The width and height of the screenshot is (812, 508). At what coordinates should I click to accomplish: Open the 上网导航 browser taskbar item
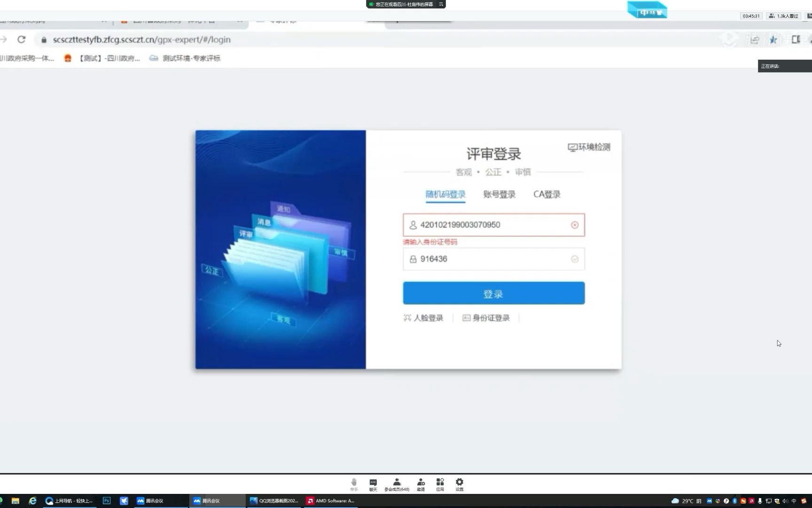coord(69,501)
